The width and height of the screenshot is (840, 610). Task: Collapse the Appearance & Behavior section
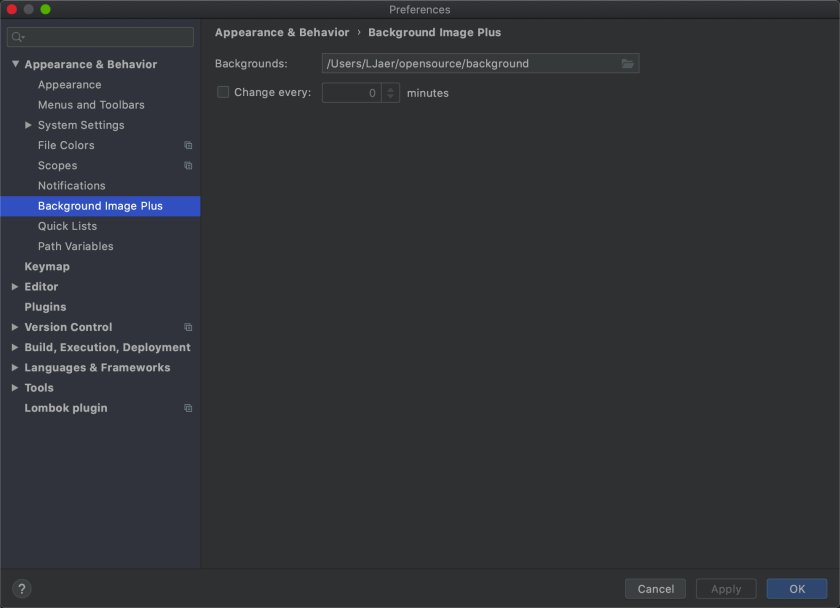pyautogui.click(x=15, y=64)
